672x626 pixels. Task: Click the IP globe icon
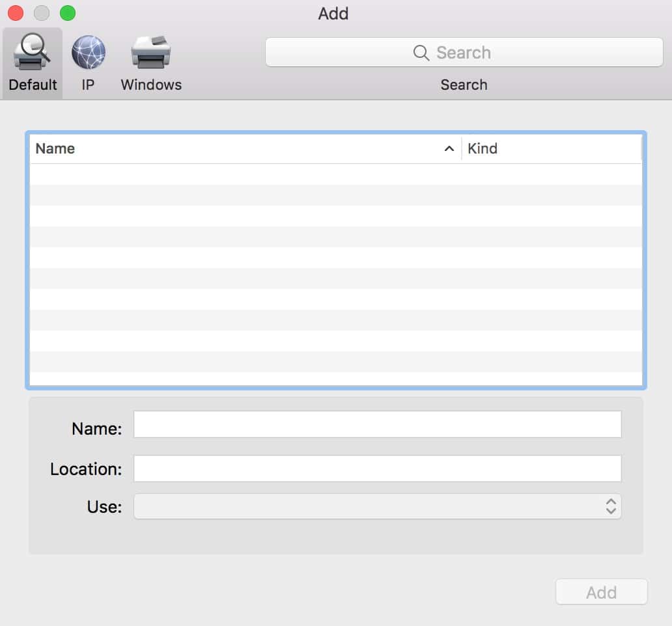click(88, 53)
